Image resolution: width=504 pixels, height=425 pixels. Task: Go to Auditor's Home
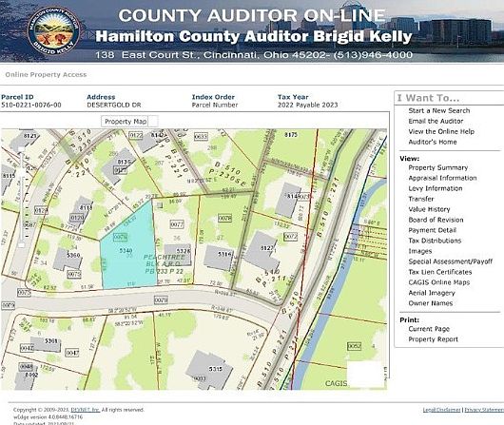433,142
